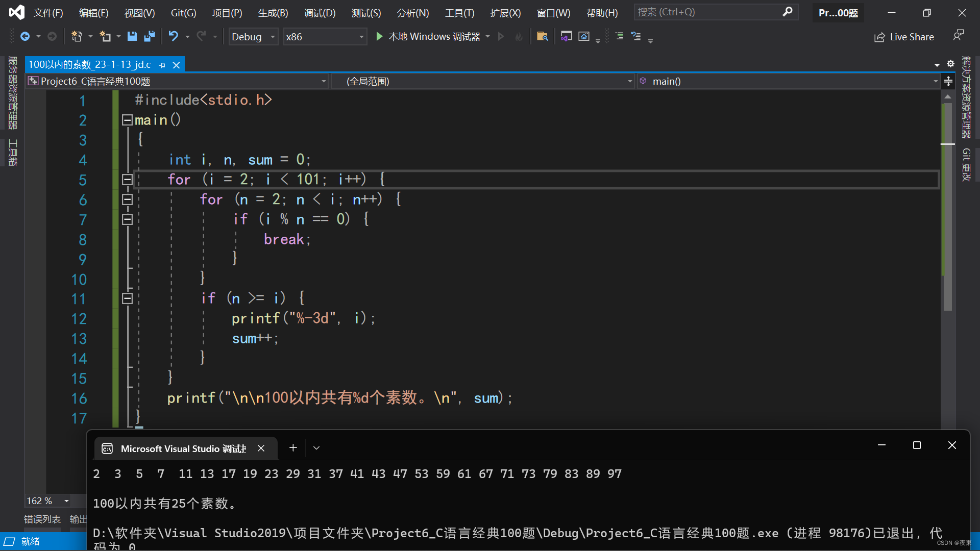Click the Live Share button
The width and height of the screenshot is (980, 551).
[903, 36]
